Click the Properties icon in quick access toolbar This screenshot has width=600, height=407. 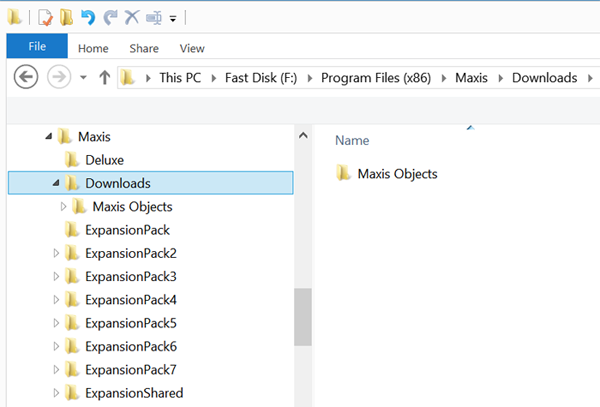click(45, 18)
